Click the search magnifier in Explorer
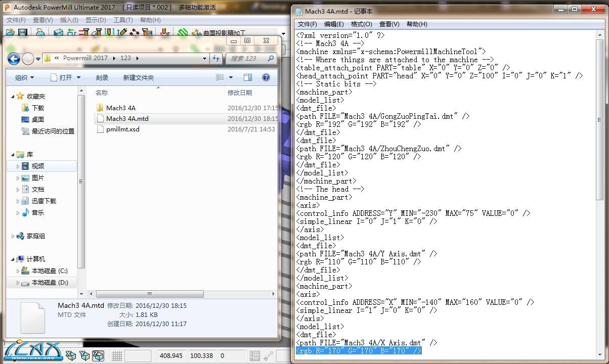Image resolution: width=609 pixels, height=364 pixels. [x=271, y=59]
